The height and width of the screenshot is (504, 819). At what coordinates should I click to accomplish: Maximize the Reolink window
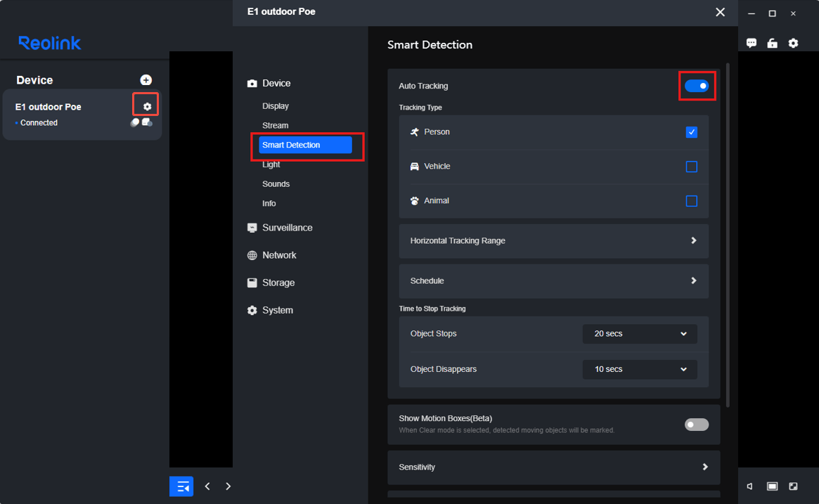[x=773, y=13]
